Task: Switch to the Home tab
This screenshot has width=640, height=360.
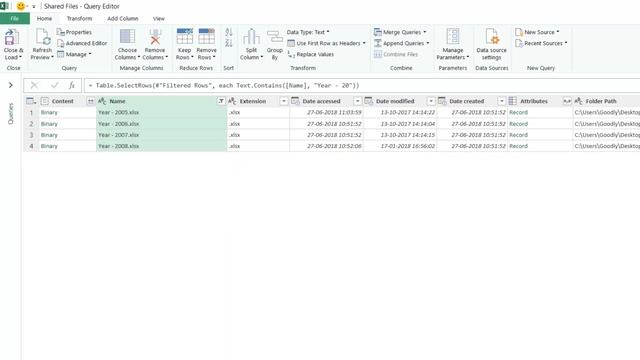Action: pyautogui.click(x=44, y=18)
